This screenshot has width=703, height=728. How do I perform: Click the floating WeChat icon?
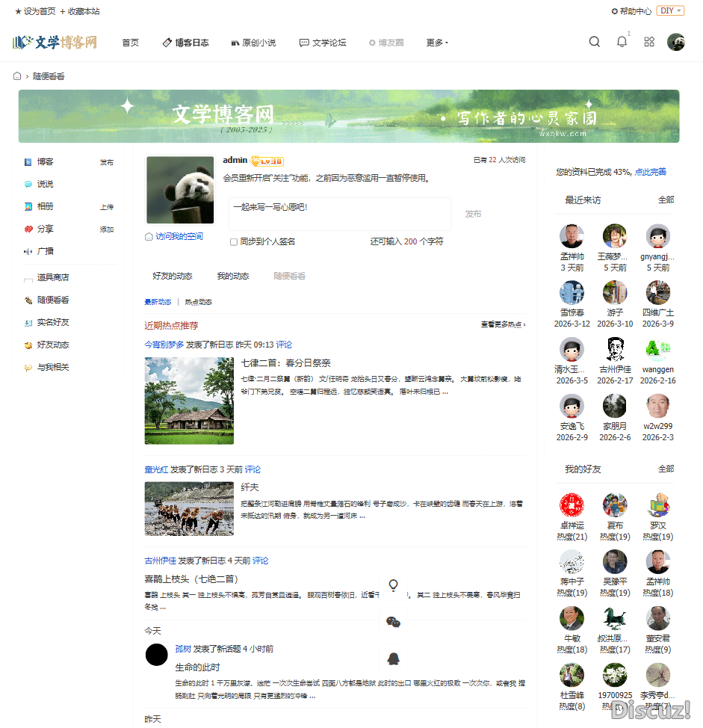[x=394, y=621]
